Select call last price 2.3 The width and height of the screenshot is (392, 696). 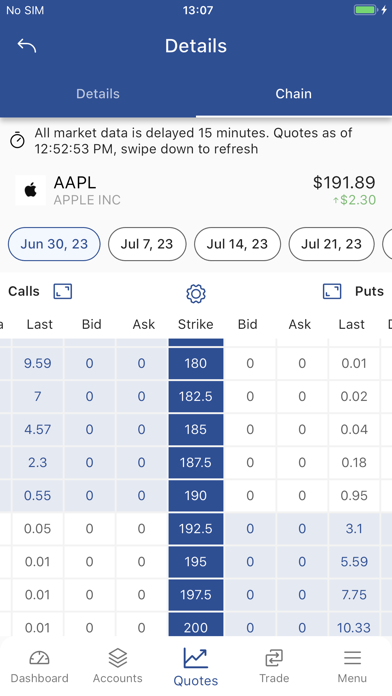(38, 463)
